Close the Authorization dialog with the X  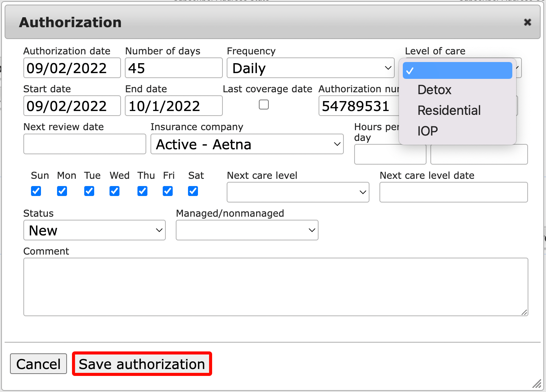(527, 22)
